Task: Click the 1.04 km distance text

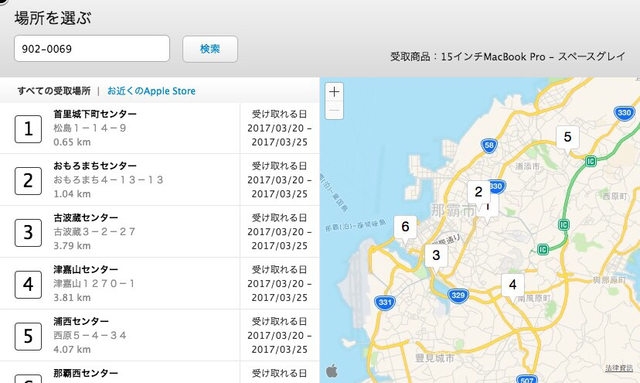Action: tap(72, 194)
